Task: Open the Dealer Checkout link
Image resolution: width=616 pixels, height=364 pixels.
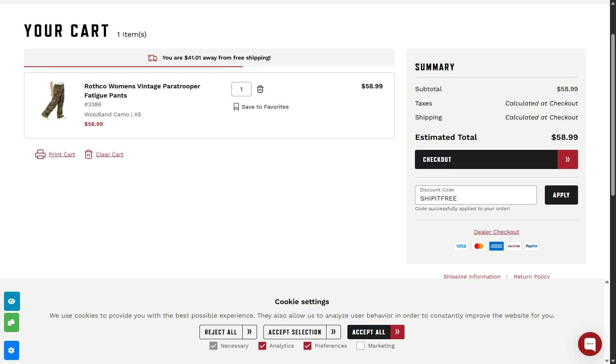Action: (496, 232)
